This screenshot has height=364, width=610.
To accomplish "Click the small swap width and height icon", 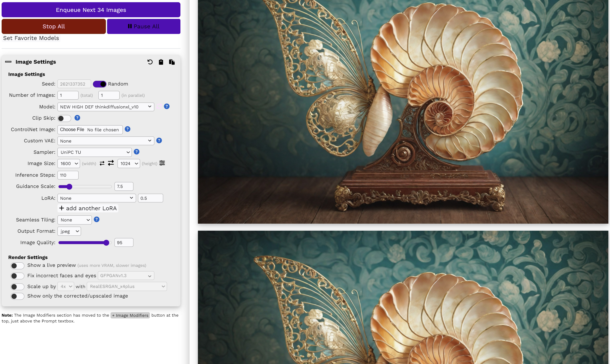I will (102, 163).
